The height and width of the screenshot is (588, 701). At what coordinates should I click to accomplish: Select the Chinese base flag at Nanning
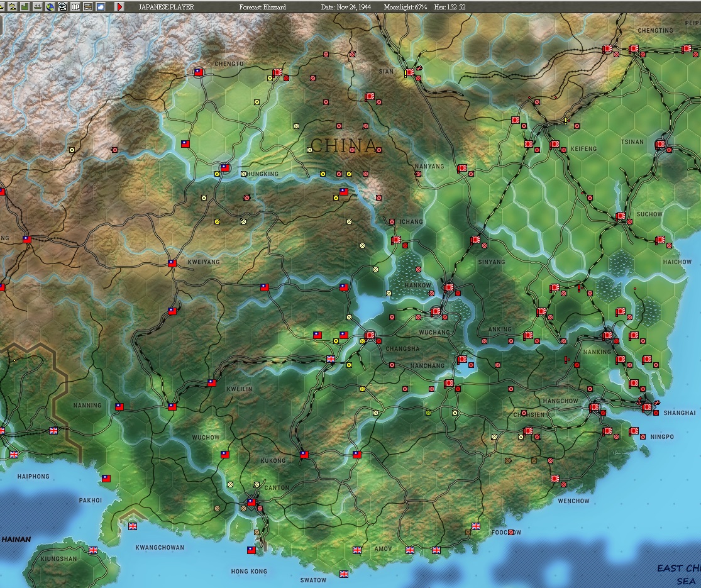pyautogui.click(x=119, y=406)
